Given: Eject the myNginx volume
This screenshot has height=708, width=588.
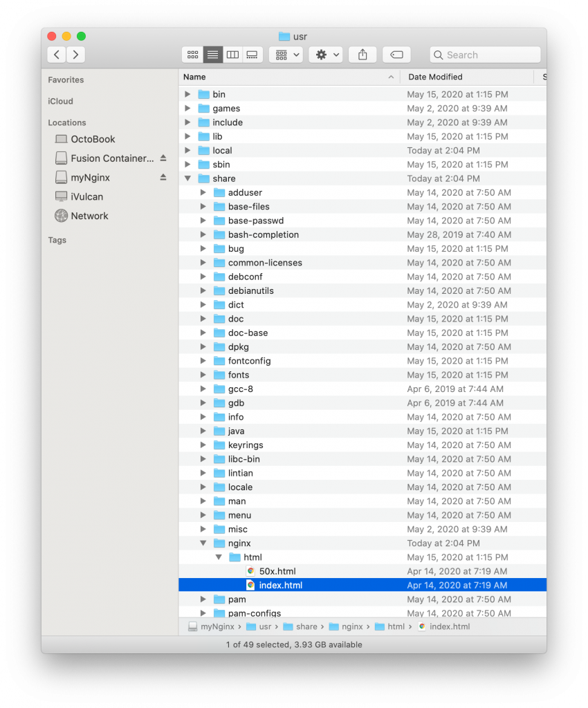Looking at the screenshot, I should (163, 178).
